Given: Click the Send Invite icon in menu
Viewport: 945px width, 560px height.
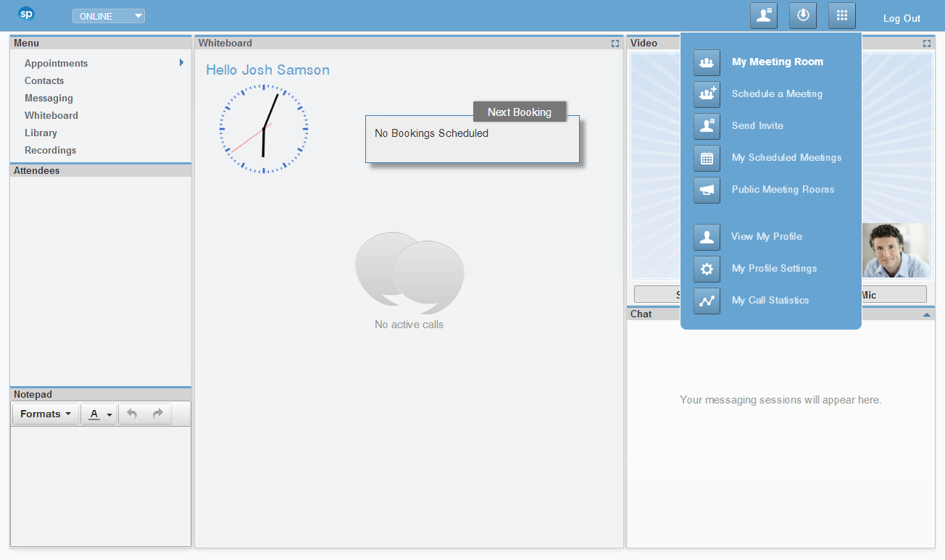Looking at the screenshot, I should 707,126.
